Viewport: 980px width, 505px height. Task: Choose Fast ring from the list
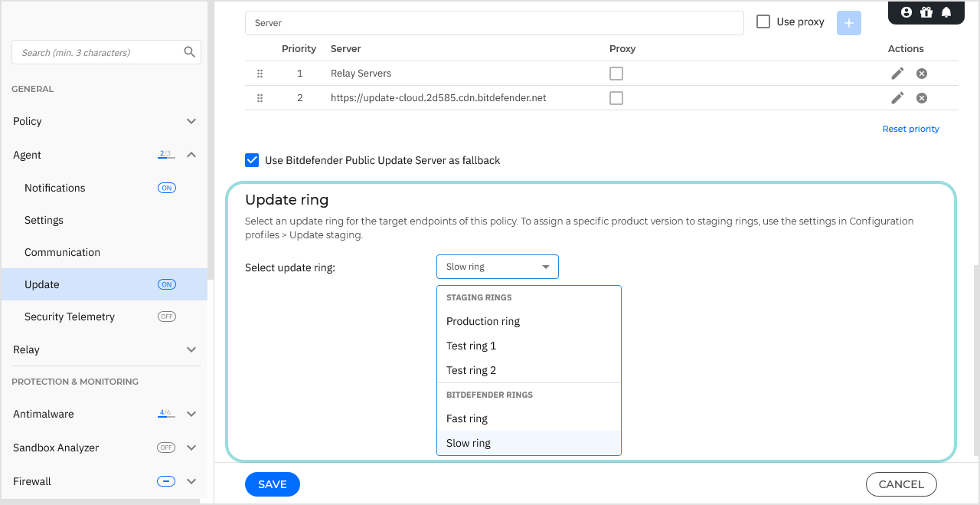click(x=467, y=418)
